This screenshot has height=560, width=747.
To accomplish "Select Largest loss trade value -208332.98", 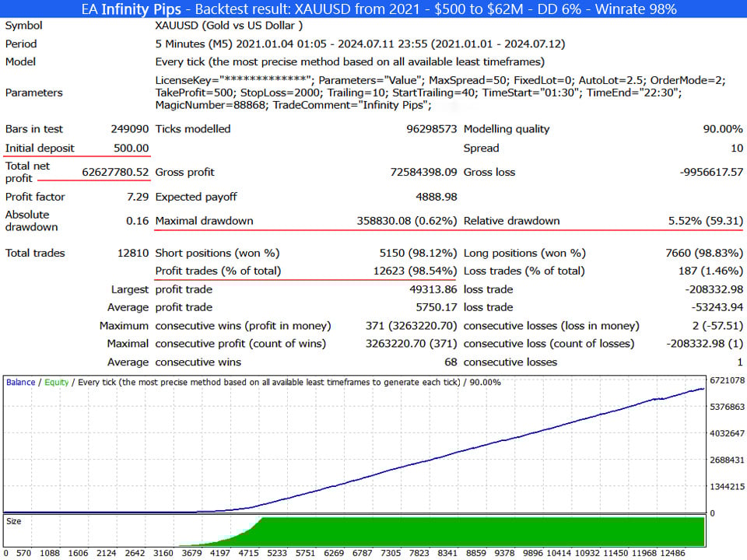I will (x=714, y=289).
